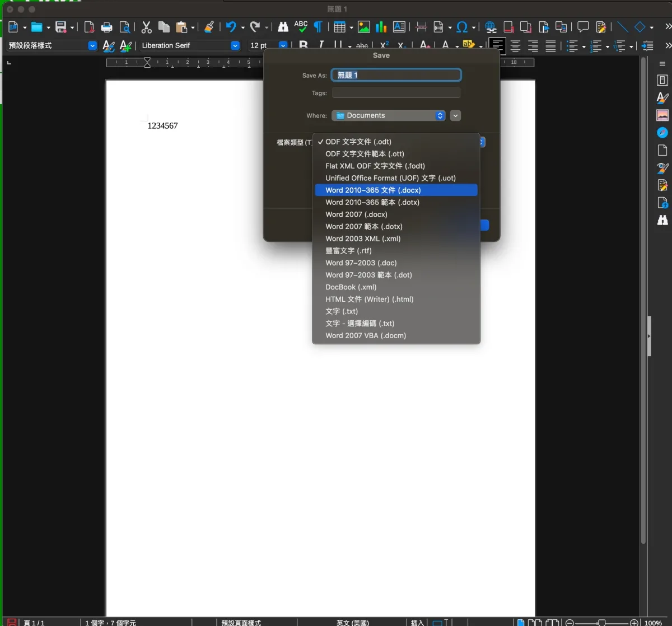Click the Insert Table icon
Image resolution: width=672 pixels, height=626 pixels.
(339, 27)
